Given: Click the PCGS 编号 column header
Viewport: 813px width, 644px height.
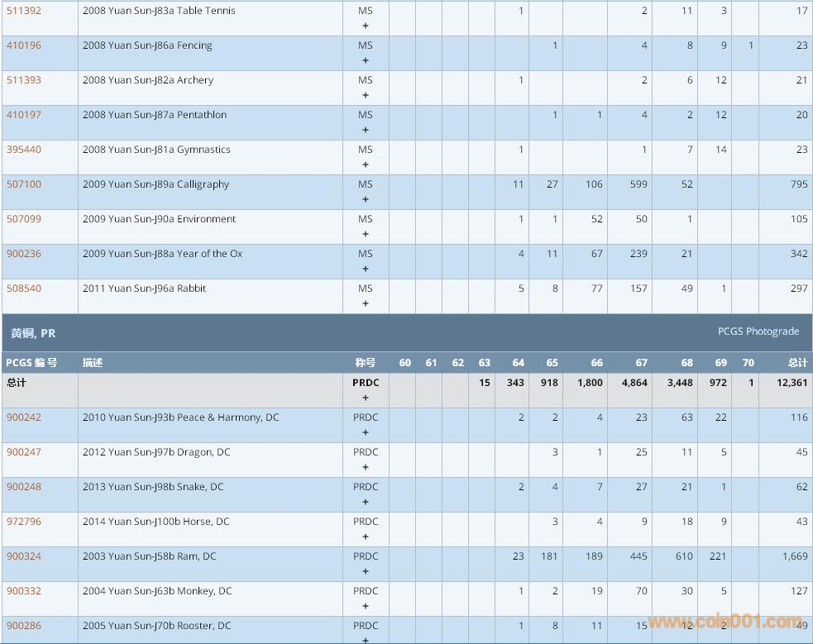Looking at the screenshot, I should [31, 363].
